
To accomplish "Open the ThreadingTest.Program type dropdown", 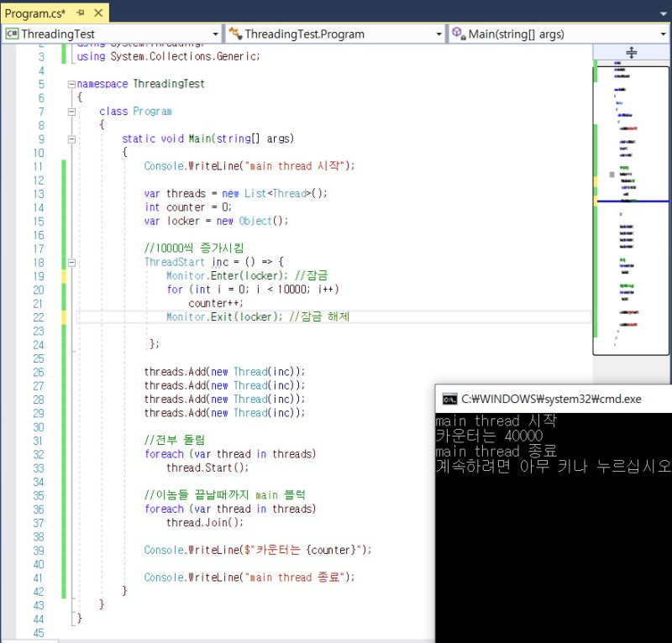I will pyautogui.click(x=438, y=34).
